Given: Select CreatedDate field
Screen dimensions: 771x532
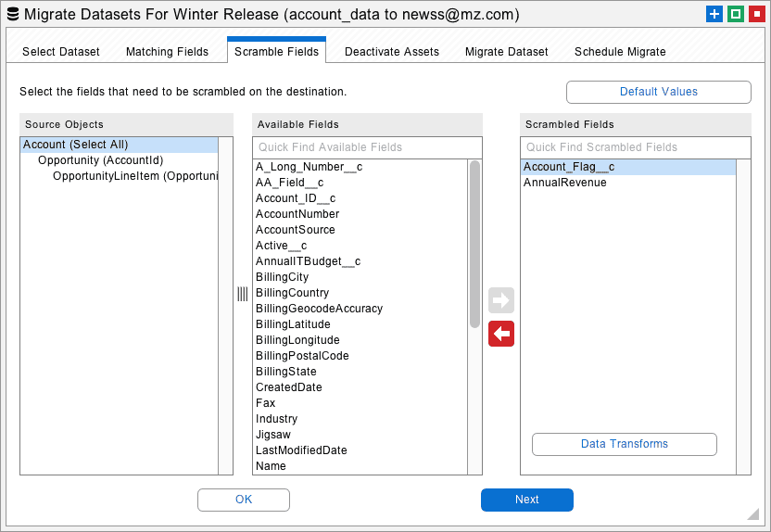Looking at the screenshot, I should coord(360,387).
